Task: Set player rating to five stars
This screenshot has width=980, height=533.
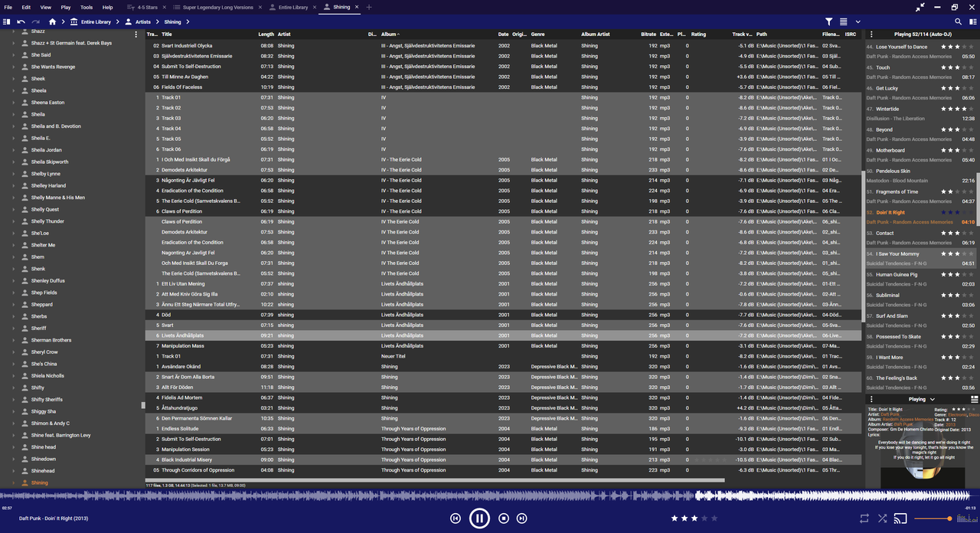Action: (x=715, y=518)
